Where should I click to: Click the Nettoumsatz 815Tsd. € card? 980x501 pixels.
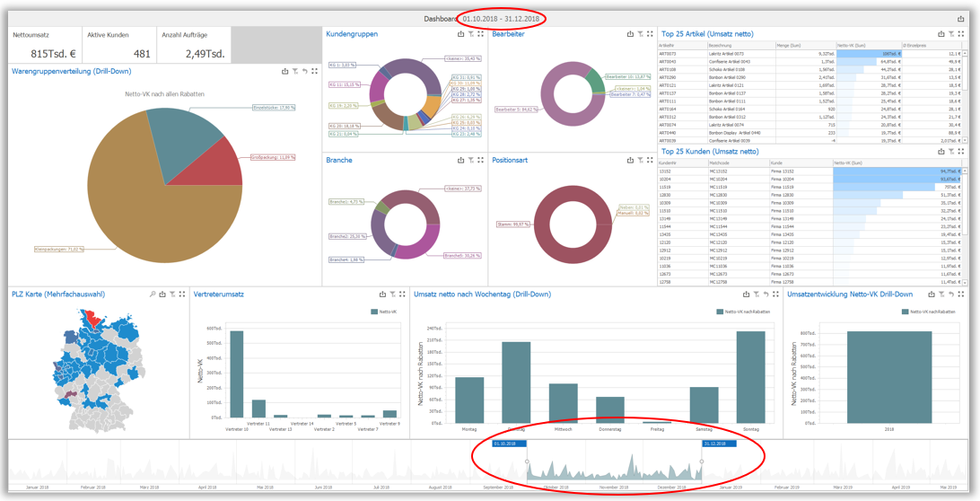[x=45, y=44]
